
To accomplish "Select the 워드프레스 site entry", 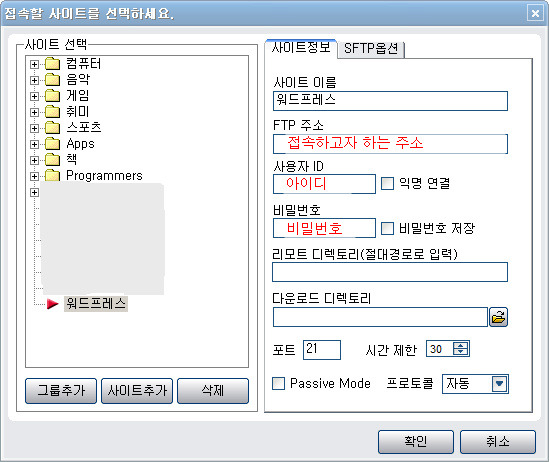I will tap(96, 303).
